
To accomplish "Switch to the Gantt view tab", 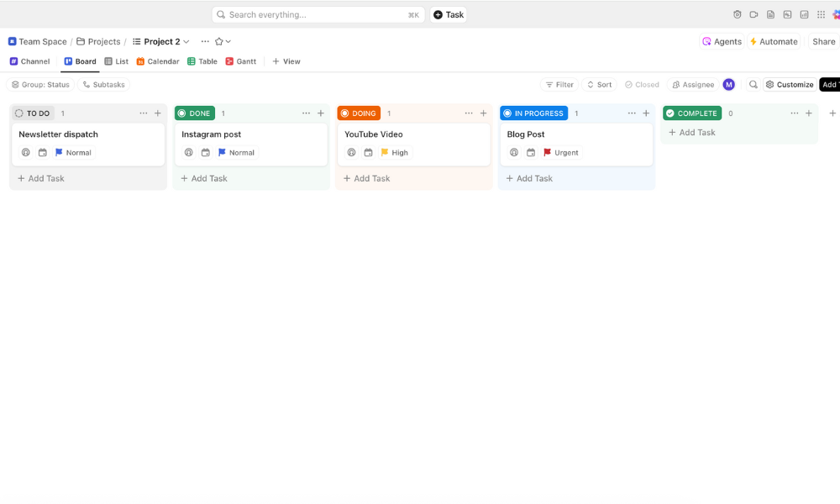I will pyautogui.click(x=241, y=61).
